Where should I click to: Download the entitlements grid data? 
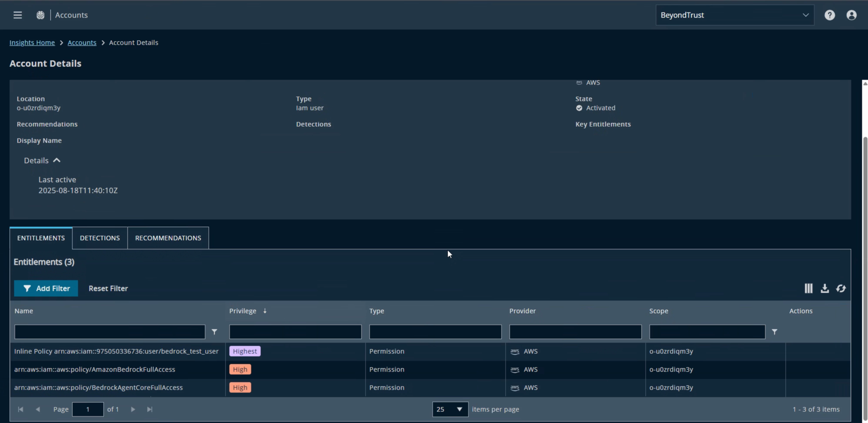coord(825,288)
